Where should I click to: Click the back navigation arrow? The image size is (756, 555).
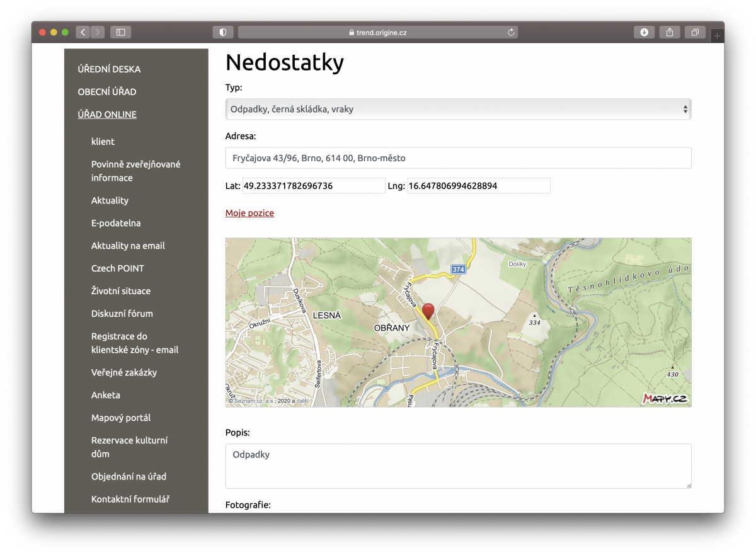(82, 31)
